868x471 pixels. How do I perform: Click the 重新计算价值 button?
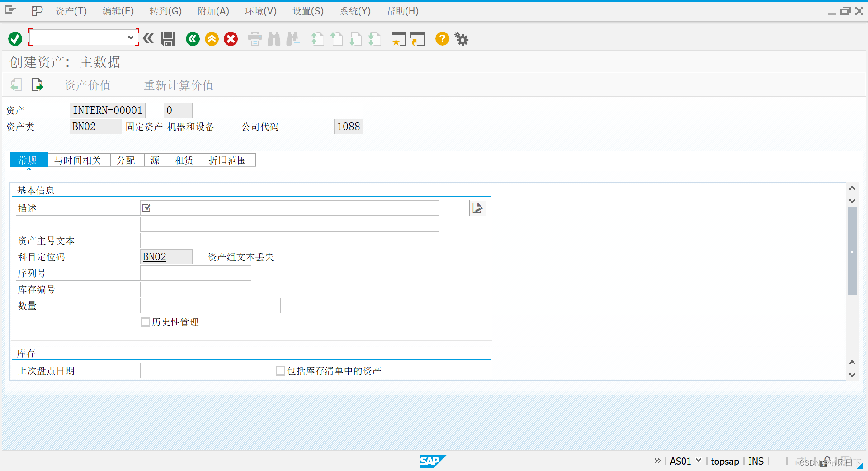pos(179,85)
